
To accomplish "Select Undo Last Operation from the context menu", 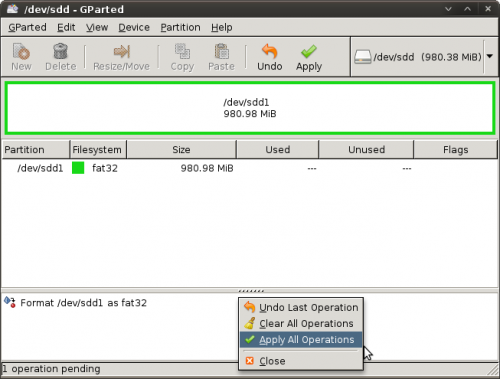I will (301, 307).
